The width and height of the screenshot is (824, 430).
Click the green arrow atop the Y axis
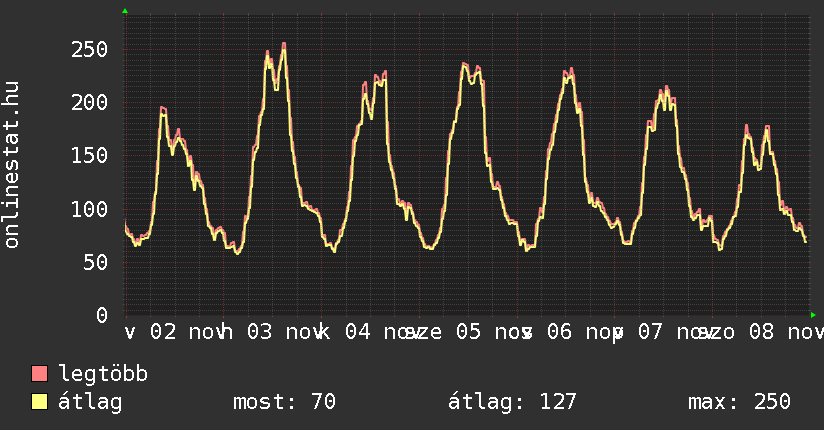coord(125,11)
